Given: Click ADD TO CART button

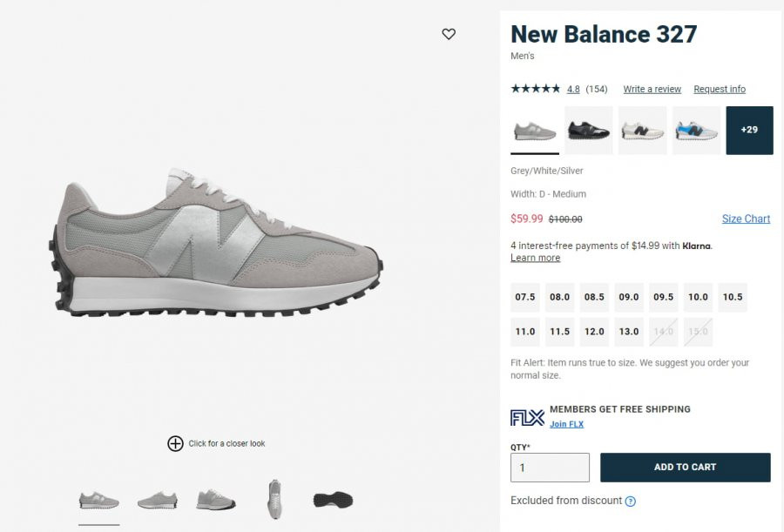Looking at the screenshot, I should pyautogui.click(x=685, y=467).
